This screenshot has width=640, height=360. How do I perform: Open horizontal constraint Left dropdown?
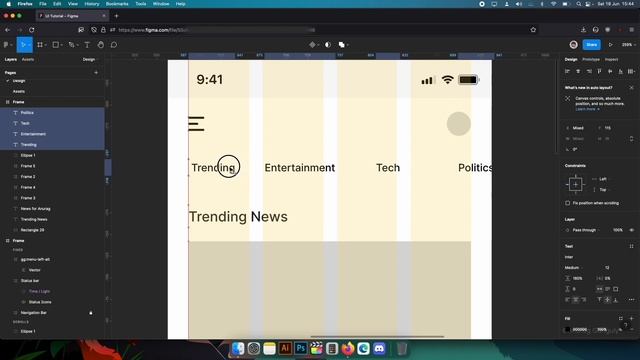tap(602, 179)
